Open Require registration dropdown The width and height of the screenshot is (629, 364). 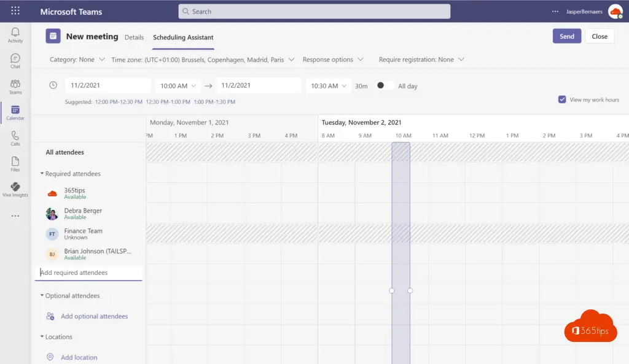coord(421,60)
